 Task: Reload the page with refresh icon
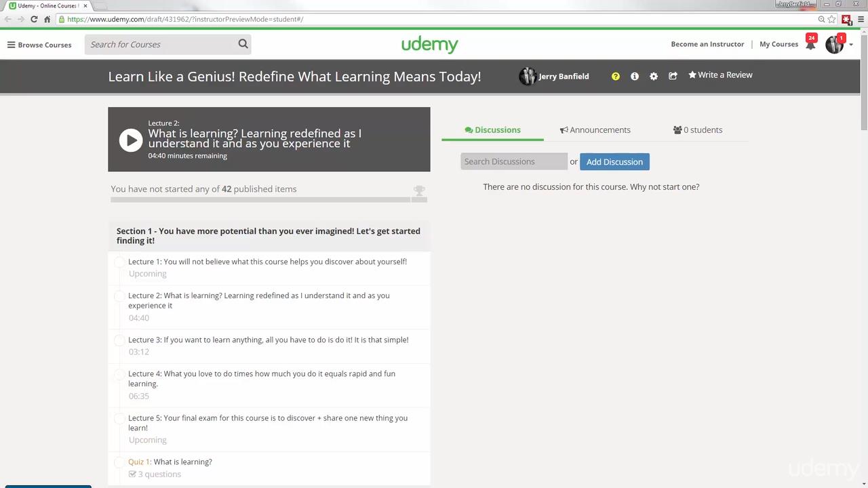point(34,19)
